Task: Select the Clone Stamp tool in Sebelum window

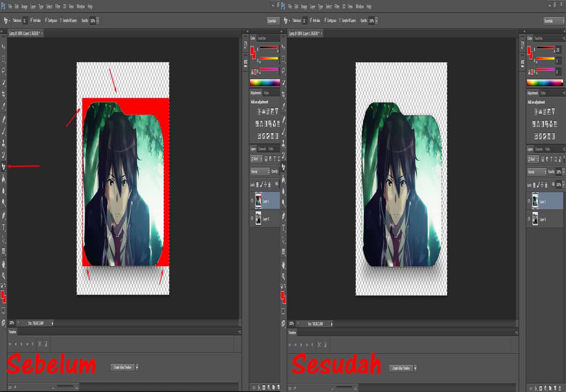Action: [3, 143]
